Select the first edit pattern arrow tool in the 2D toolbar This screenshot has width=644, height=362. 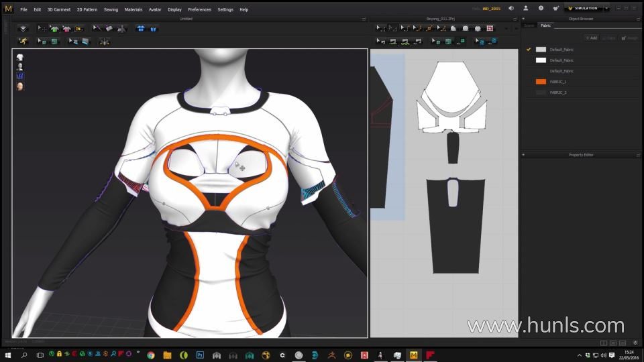tap(381, 28)
